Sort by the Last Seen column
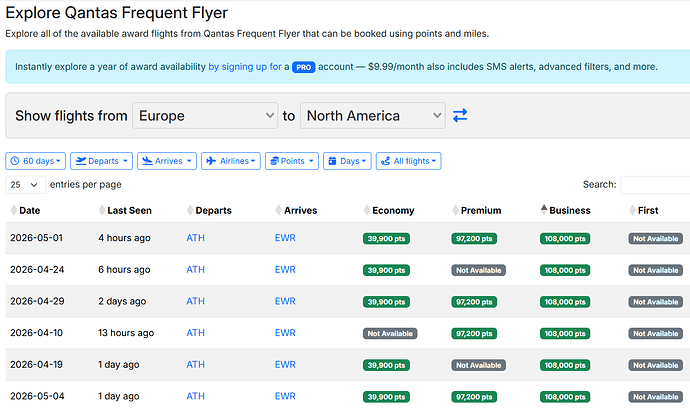The image size is (690, 411). [129, 211]
